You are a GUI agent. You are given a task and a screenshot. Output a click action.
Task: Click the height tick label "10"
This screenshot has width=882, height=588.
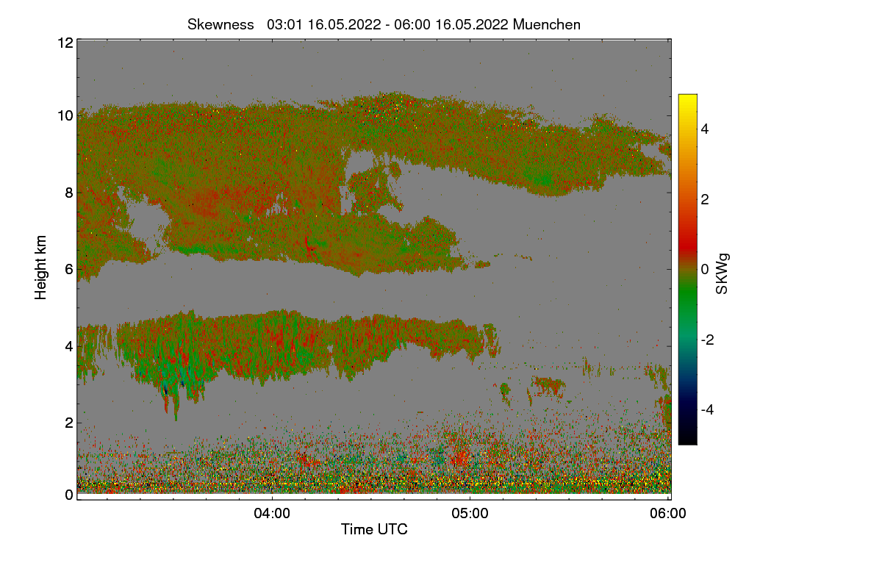(65, 115)
